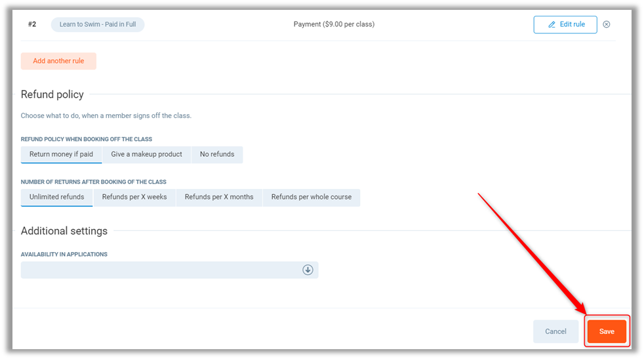644x359 pixels.
Task: Click the Additional settings section heading
Action: click(x=64, y=231)
